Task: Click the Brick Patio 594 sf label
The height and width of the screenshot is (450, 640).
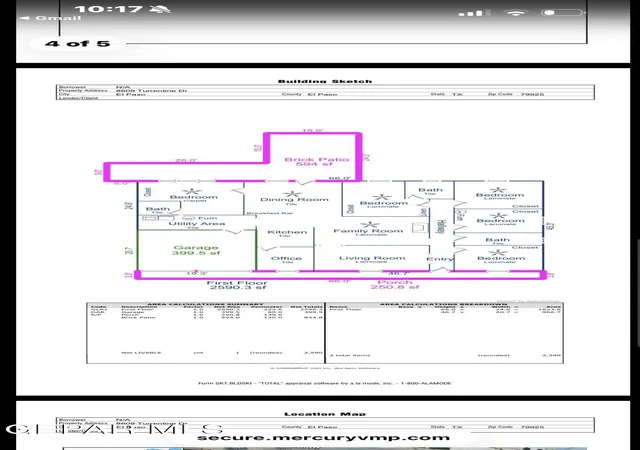Action: pyautogui.click(x=316, y=162)
